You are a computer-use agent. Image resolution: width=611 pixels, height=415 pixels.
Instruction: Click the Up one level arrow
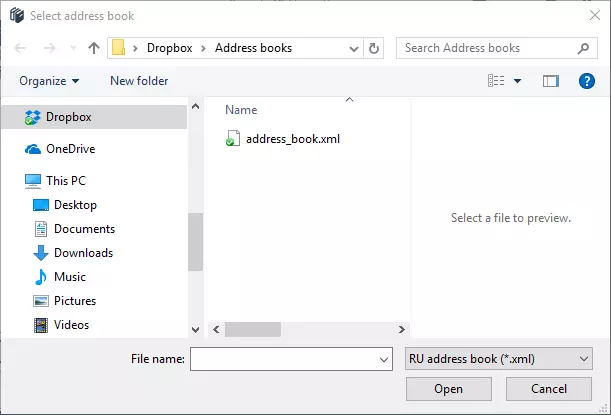coord(94,48)
